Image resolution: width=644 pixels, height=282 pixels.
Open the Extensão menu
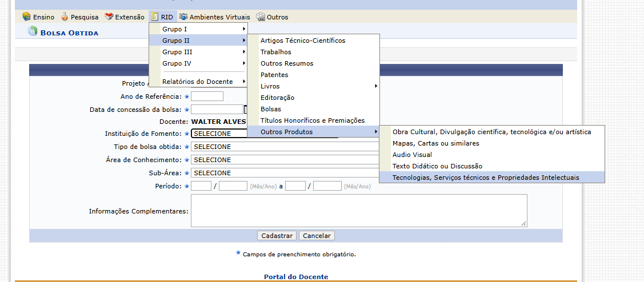(125, 17)
